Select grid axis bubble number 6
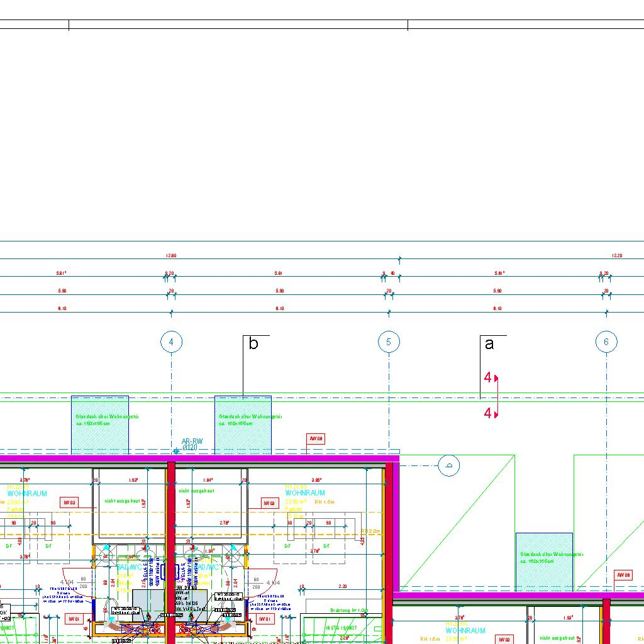 [x=606, y=342]
